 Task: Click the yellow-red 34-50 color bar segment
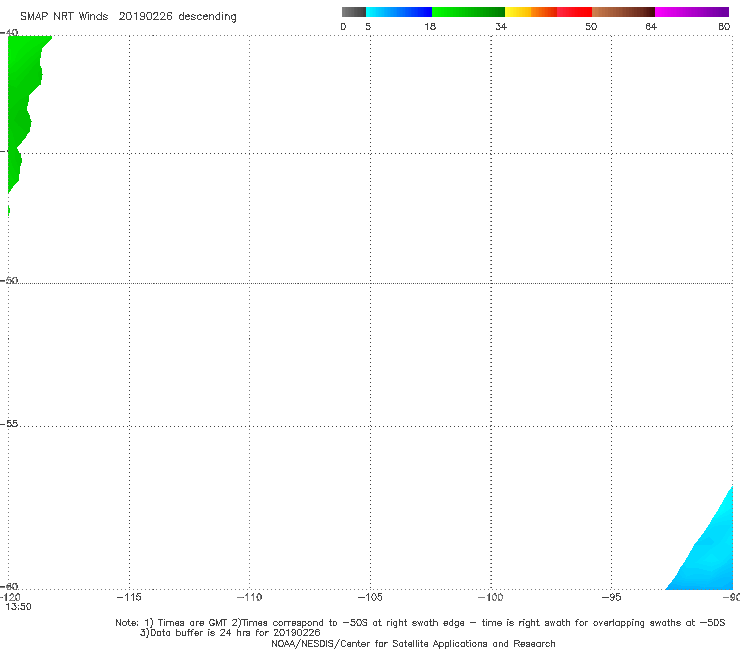(548, 12)
